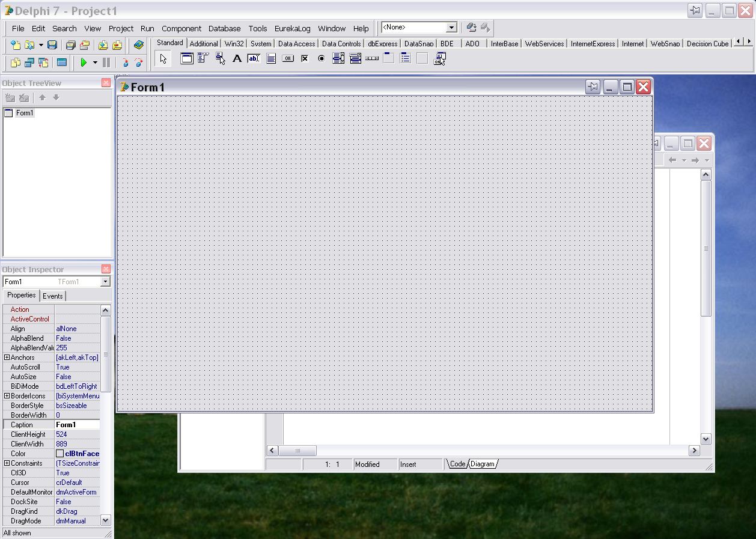
Task: Select Form1 in Object TreeView
Action: pyautogui.click(x=25, y=113)
